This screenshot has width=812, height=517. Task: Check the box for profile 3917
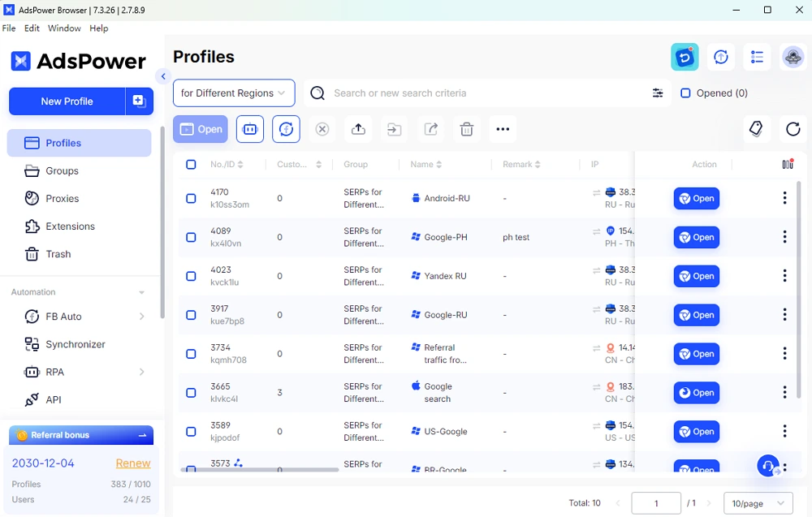191,315
